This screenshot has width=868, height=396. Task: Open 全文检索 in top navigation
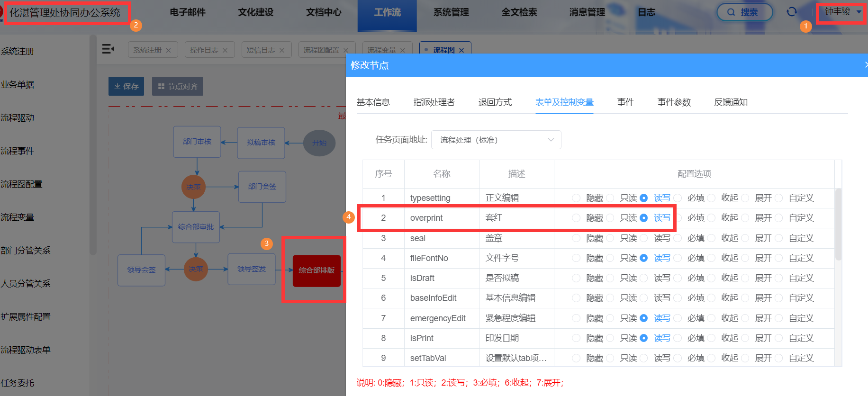tap(520, 12)
